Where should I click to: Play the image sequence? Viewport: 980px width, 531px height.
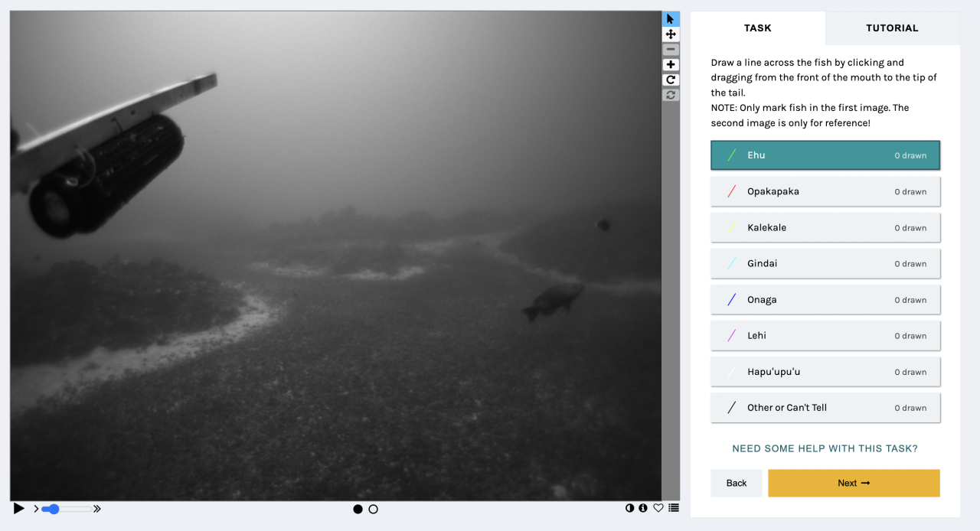tap(19, 509)
